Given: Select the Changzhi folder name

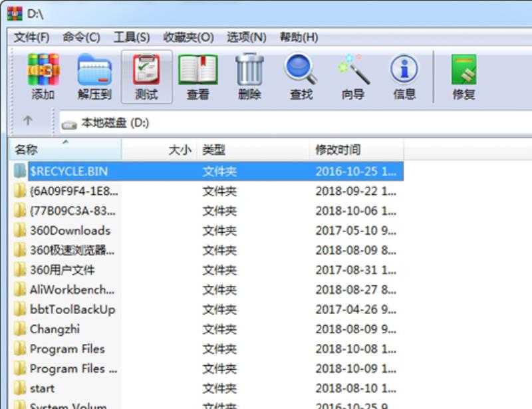Looking at the screenshot, I should pyautogui.click(x=55, y=329).
